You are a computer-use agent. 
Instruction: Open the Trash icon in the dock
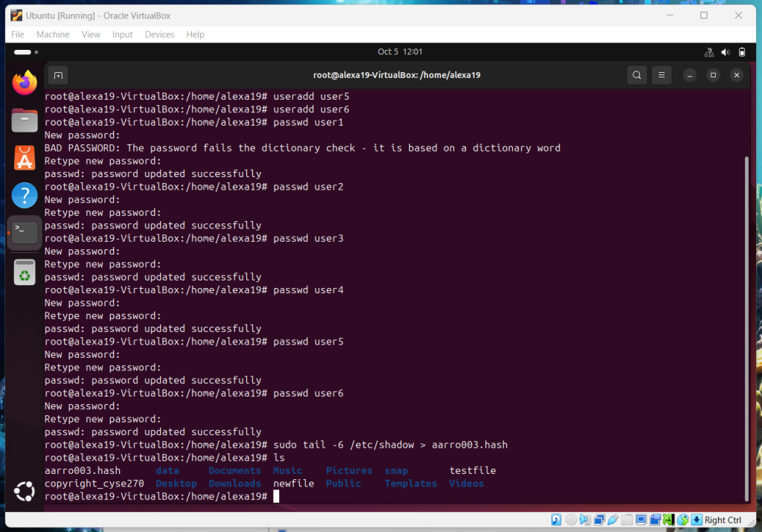25,272
